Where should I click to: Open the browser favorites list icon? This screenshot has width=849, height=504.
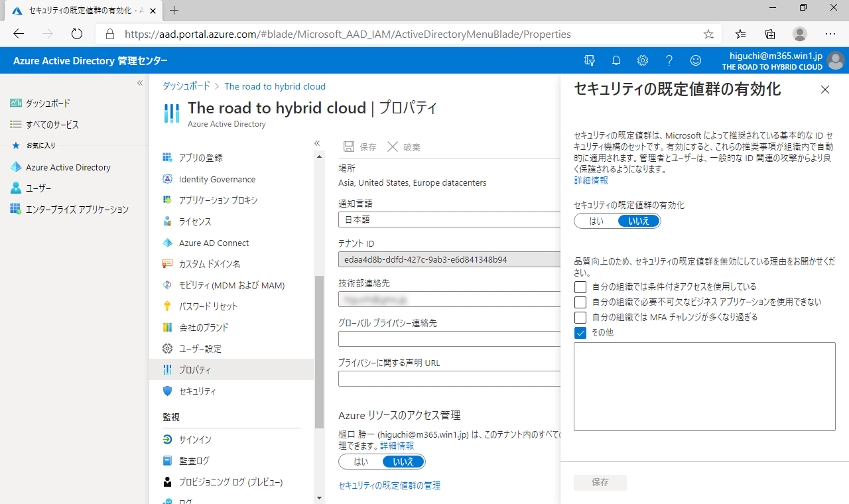(741, 34)
